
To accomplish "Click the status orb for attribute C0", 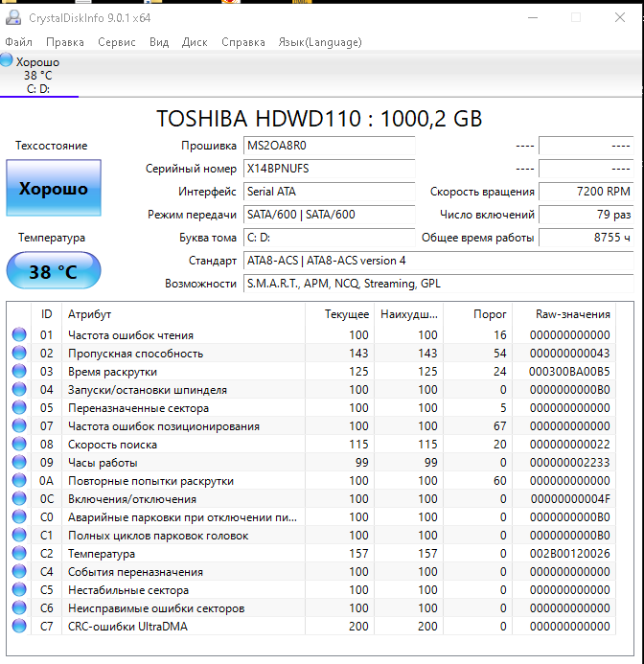I will point(19,516).
